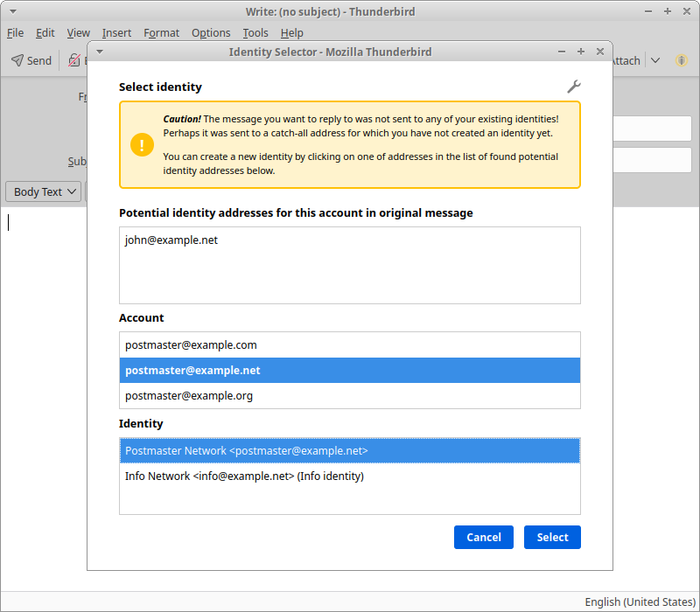
Task: Select the postmaster@example.net account
Action: pos(349,370)
